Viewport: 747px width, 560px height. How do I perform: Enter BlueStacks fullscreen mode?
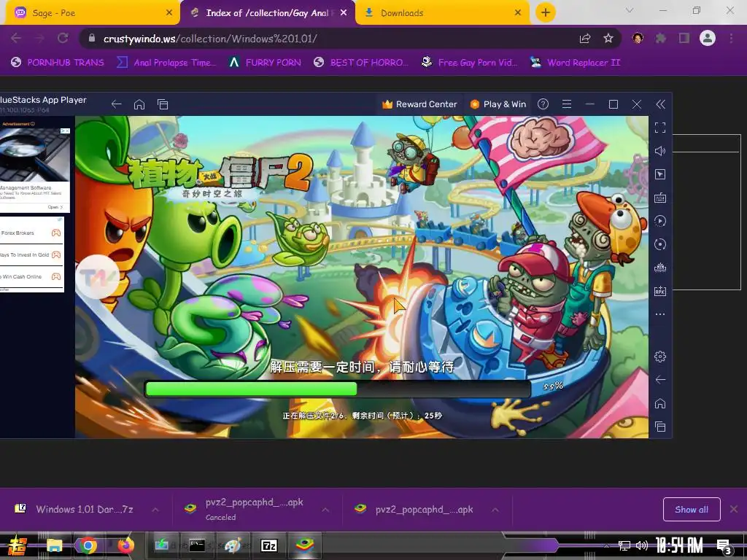pyautogui.click(x=659, y=128)
